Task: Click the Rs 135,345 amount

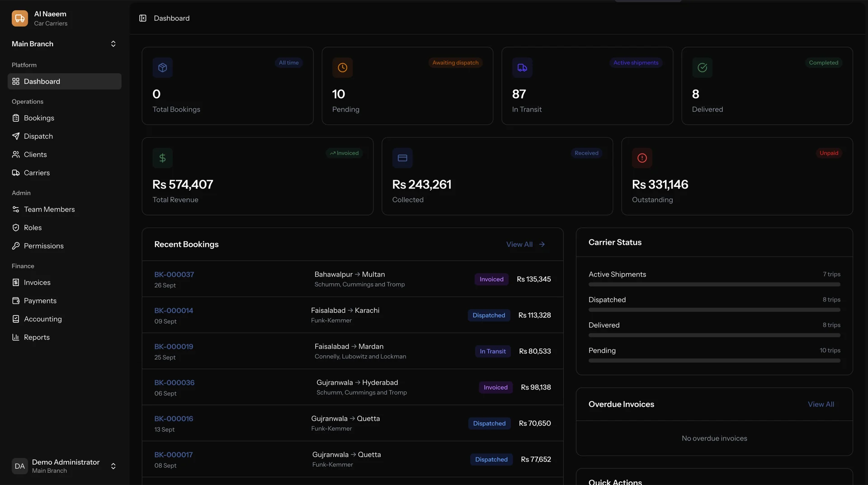Action: [533, 279]
